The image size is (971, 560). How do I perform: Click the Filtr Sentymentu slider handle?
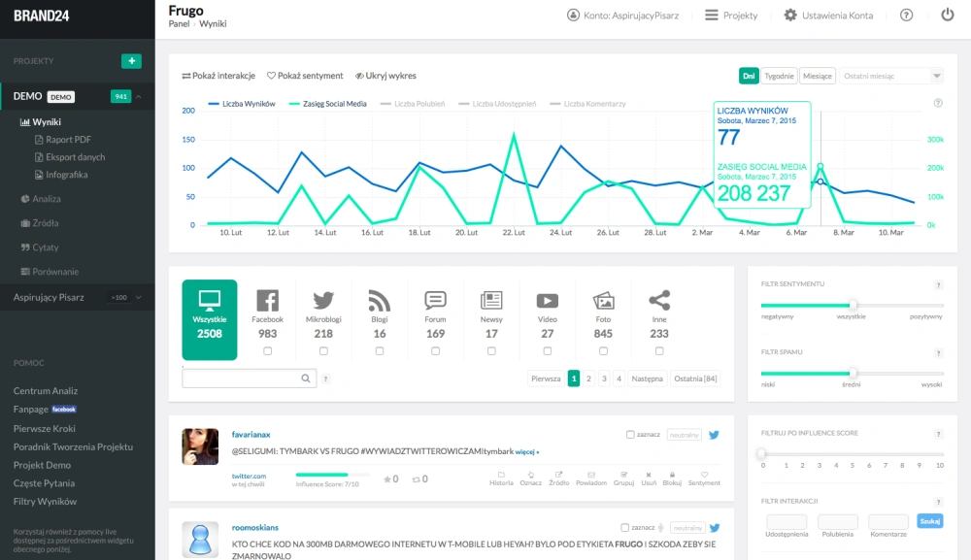(853, 305)
